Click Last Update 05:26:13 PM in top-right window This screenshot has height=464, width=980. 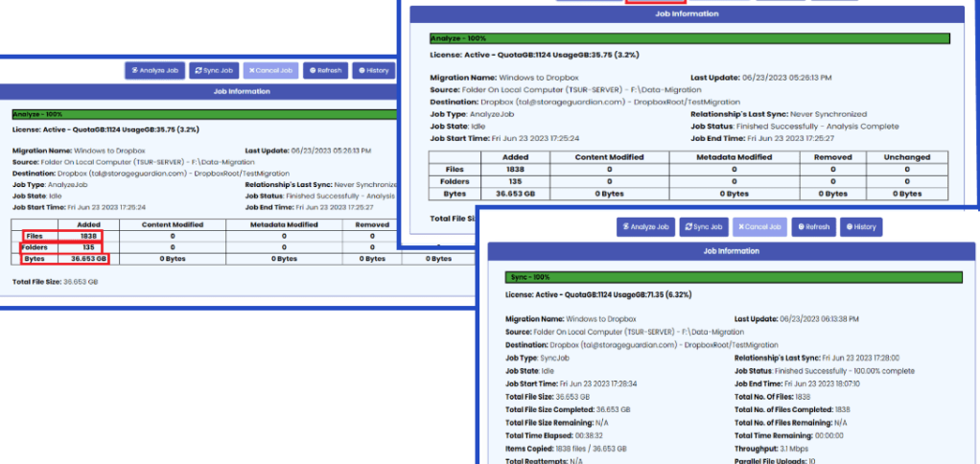(x=761, y=78)
